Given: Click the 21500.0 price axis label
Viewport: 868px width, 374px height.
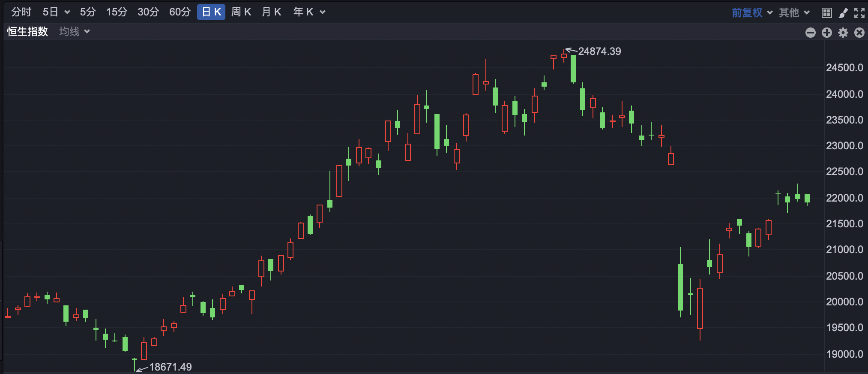Looking at the screenshot, I should [x=844, y=224].
